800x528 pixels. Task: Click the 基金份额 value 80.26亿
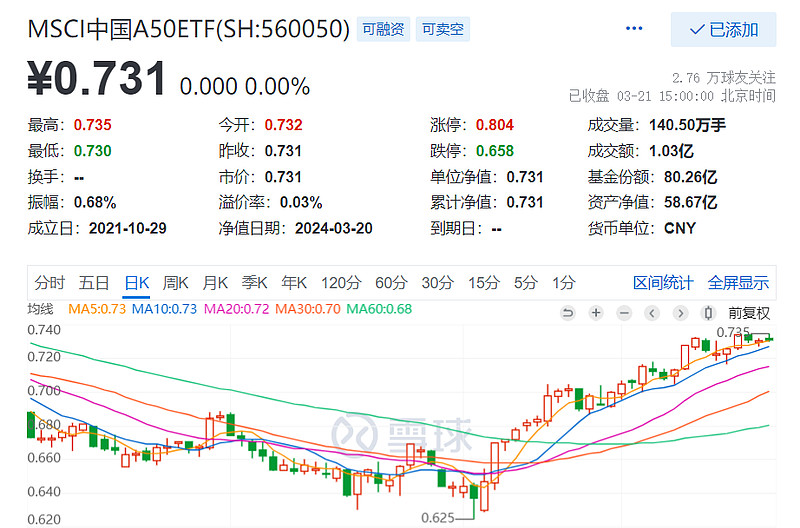click(690, 177)
